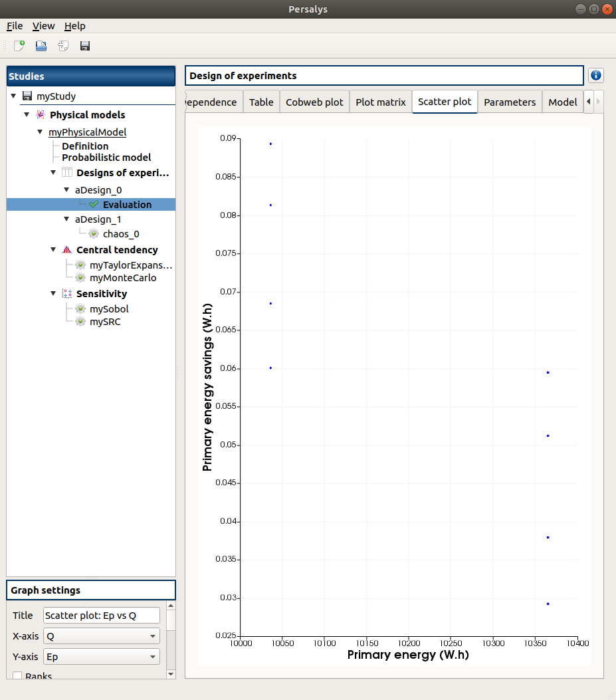Click the gear icon beside chaos_0
The height and width of the screenshot is (700, 616).
tap(94, 234)
